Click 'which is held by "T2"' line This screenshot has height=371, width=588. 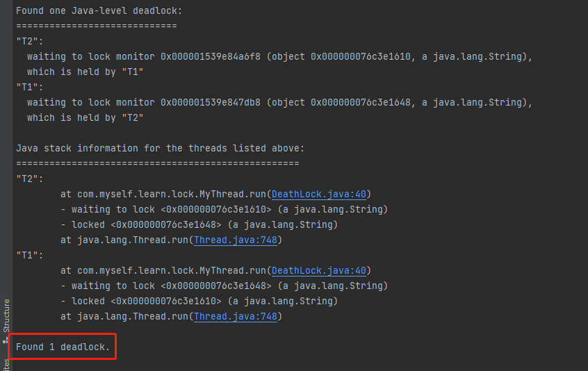85,117
